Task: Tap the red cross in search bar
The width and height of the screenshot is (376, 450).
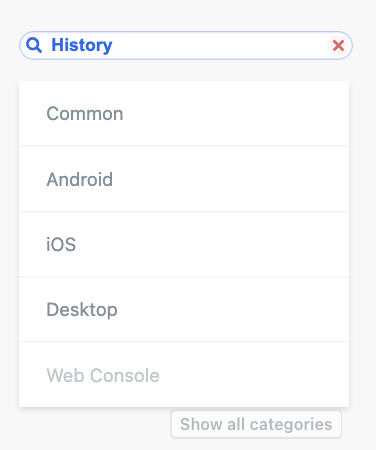Action: 338,46
